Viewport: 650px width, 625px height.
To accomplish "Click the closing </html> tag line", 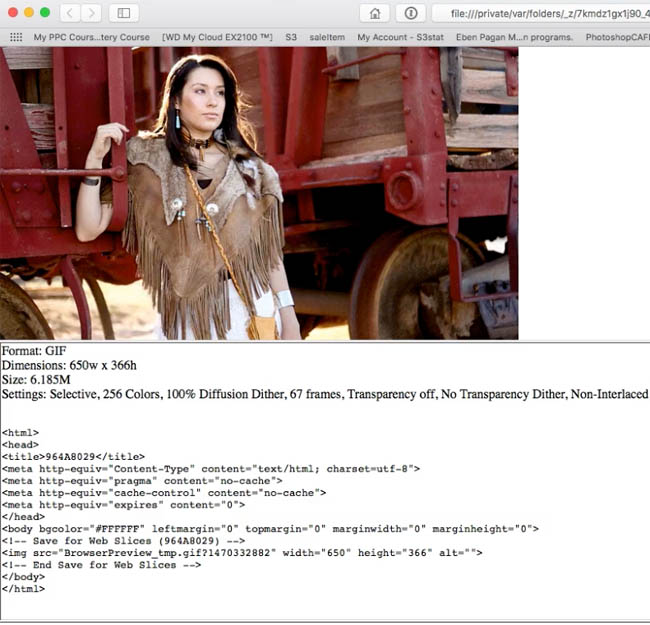I will [x=23, y=589].
